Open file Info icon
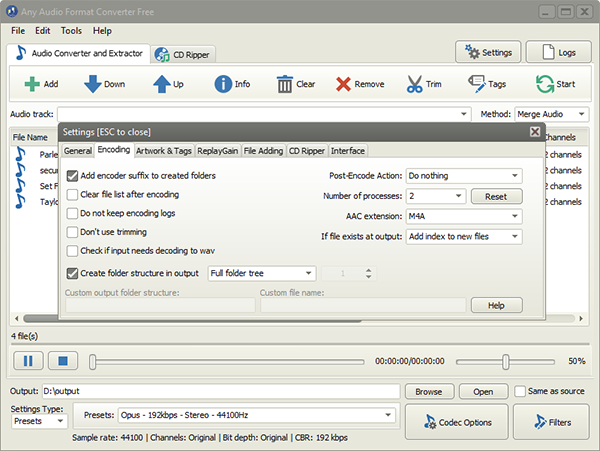 [223, 84]
